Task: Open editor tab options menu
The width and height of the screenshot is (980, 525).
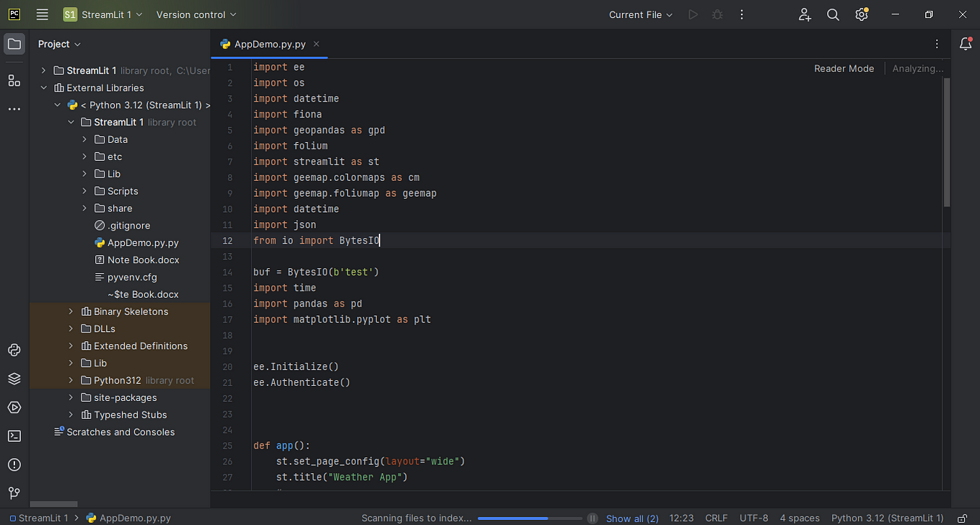Action: [x=937, y=44]
